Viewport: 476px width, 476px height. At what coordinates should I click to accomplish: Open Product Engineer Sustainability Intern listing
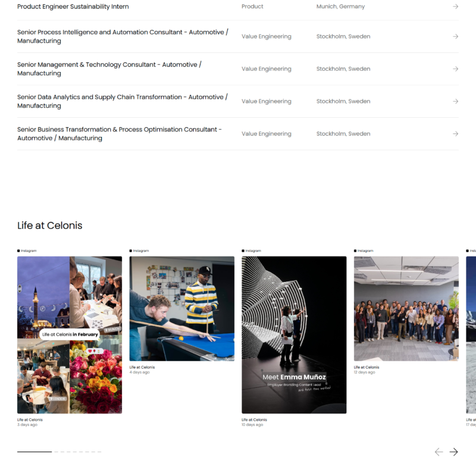point(73,7)
